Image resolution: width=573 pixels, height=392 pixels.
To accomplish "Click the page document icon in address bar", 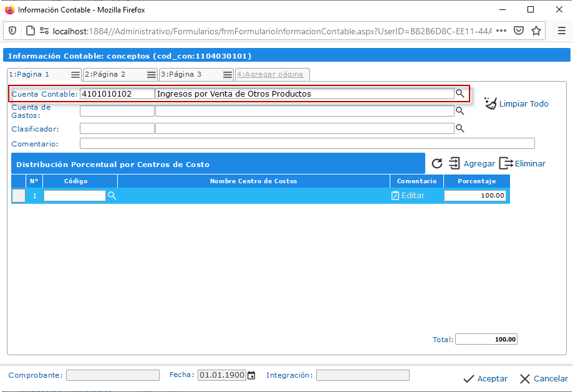I will pyautogui.click(x=31, y=31).
